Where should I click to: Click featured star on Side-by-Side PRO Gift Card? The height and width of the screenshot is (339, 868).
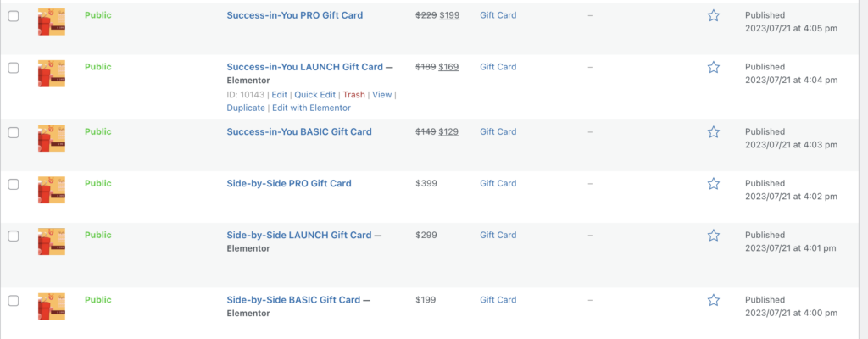[x=714, y=184]
